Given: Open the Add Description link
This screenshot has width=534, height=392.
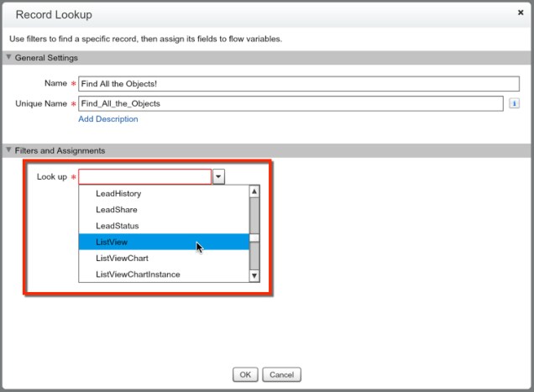Looking at the screenshot, I should click(107, 119).
